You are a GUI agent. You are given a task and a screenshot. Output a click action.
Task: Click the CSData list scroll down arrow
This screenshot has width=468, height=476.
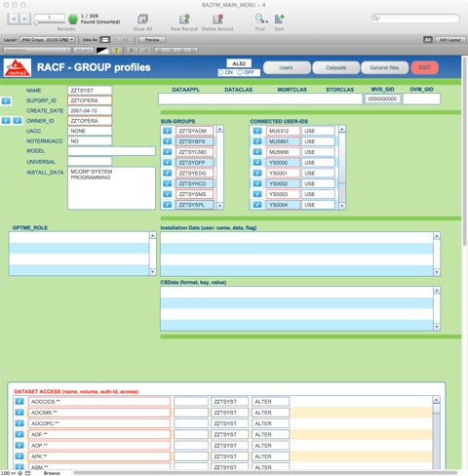(x=437, y=327)
